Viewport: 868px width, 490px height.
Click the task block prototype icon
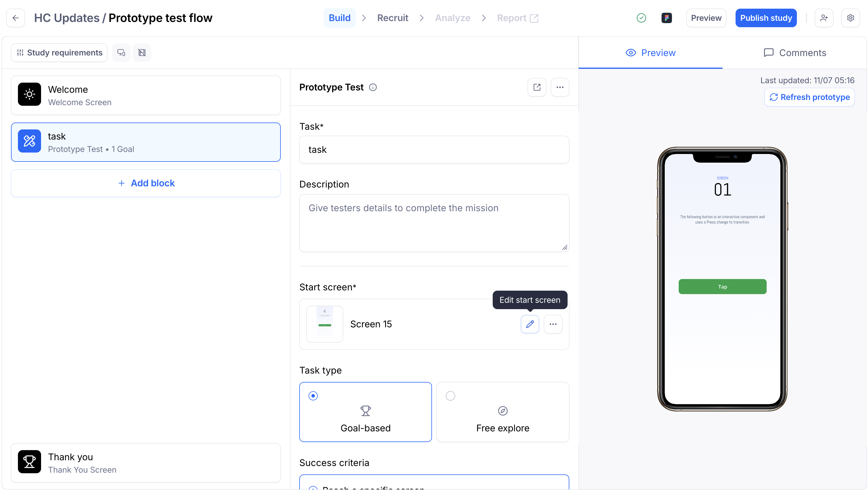(x=29, y=141)
